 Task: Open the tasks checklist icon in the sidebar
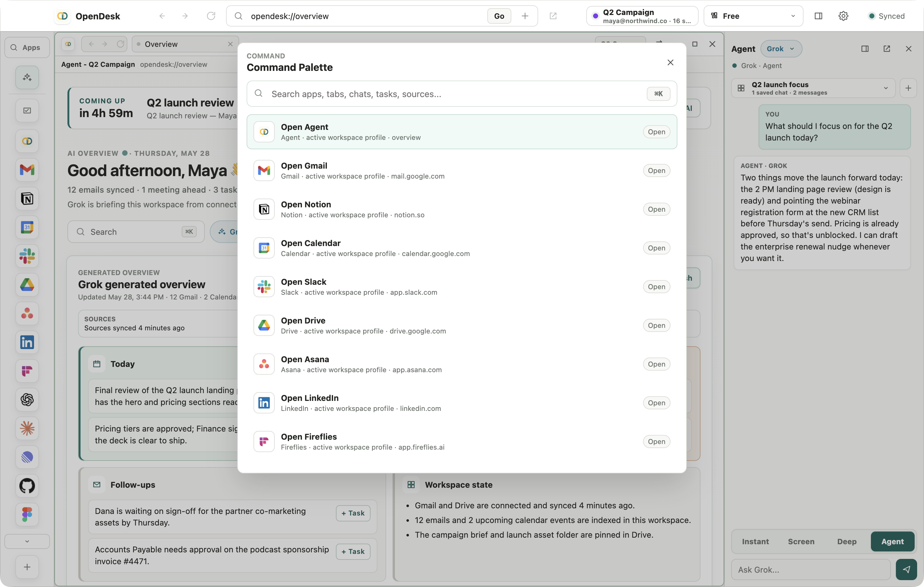point(27,111)
